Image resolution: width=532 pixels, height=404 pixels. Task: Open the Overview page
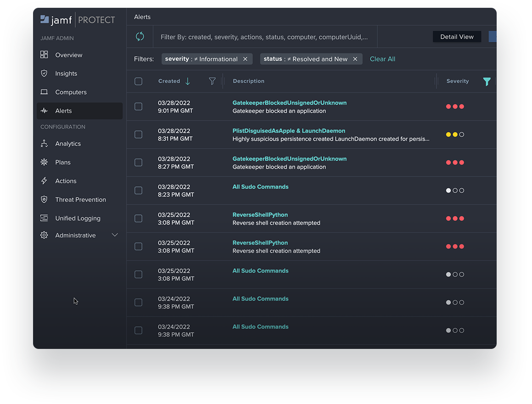click(69, 55)
